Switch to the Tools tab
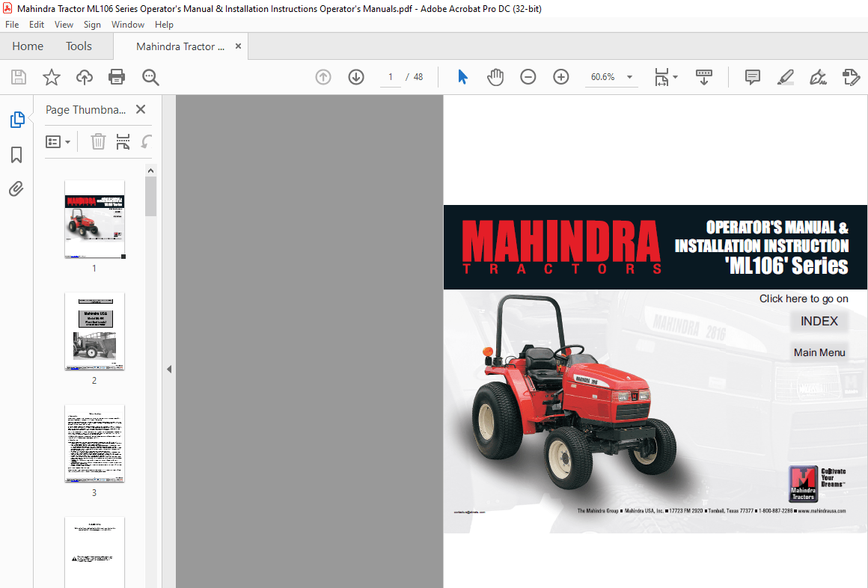 (79, 46)
